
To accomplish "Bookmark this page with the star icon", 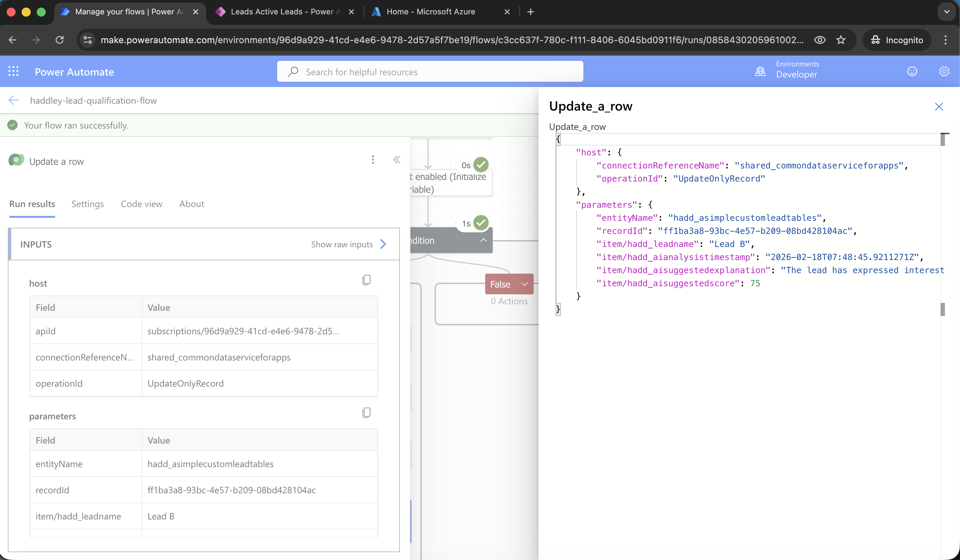I will pyautogui.click(x=841, y=40).
